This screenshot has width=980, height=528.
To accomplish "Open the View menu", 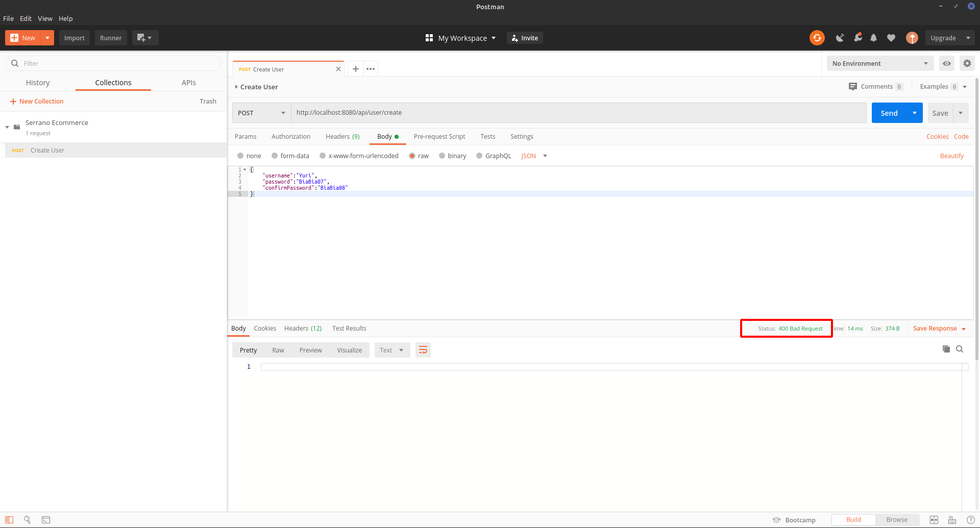I will 45,18.
